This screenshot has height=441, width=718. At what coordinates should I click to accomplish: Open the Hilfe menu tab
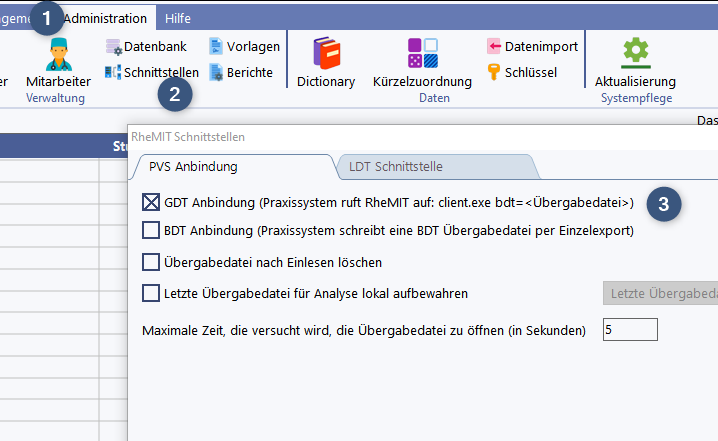[x=178, y=18]
